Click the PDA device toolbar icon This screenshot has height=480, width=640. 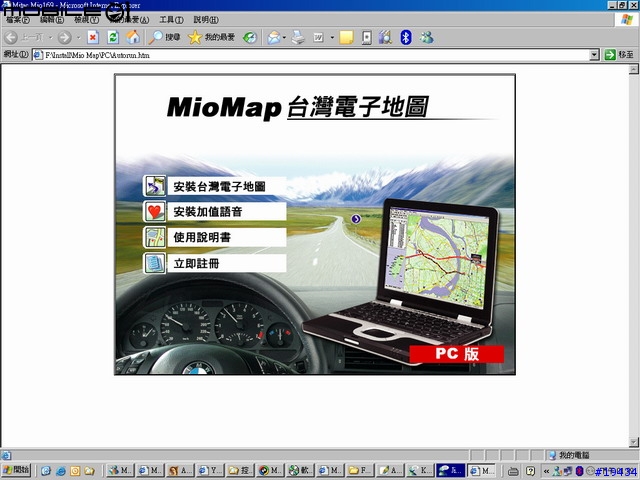tap(367, 38)
